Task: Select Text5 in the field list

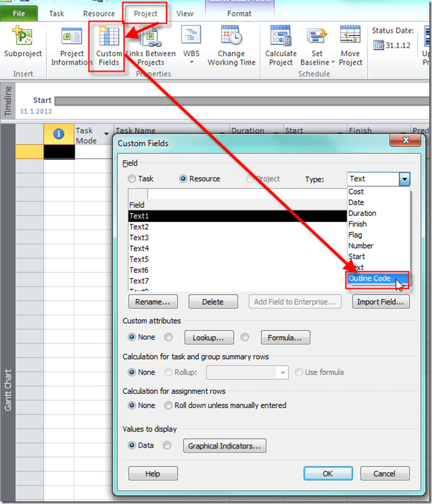Action: click(139, 259)
